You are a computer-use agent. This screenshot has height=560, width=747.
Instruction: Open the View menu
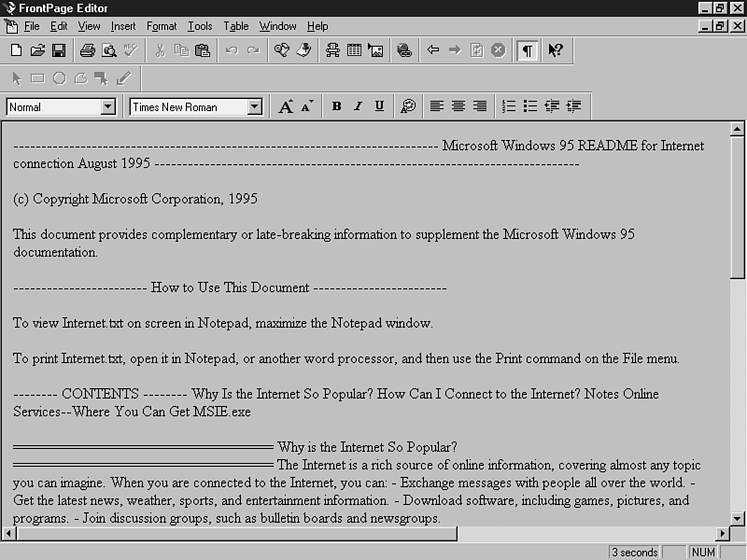pyautogui.click(x=89, y=27)
